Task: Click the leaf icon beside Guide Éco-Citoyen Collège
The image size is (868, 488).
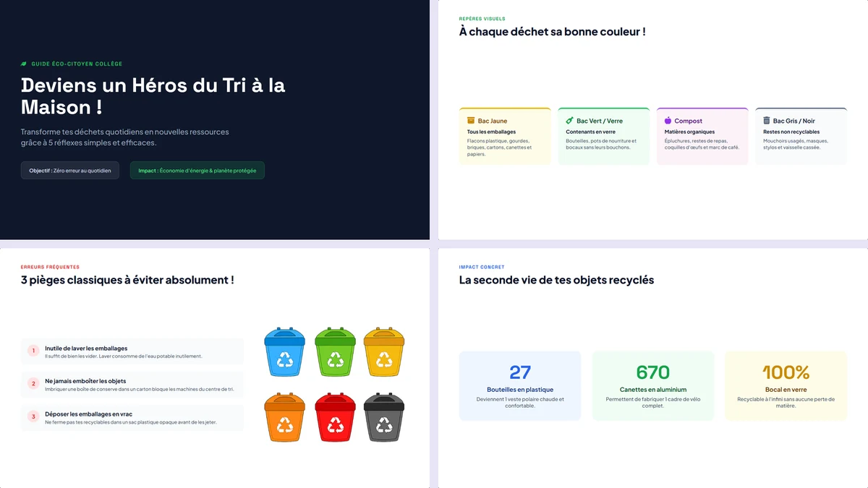Action: 24,64
